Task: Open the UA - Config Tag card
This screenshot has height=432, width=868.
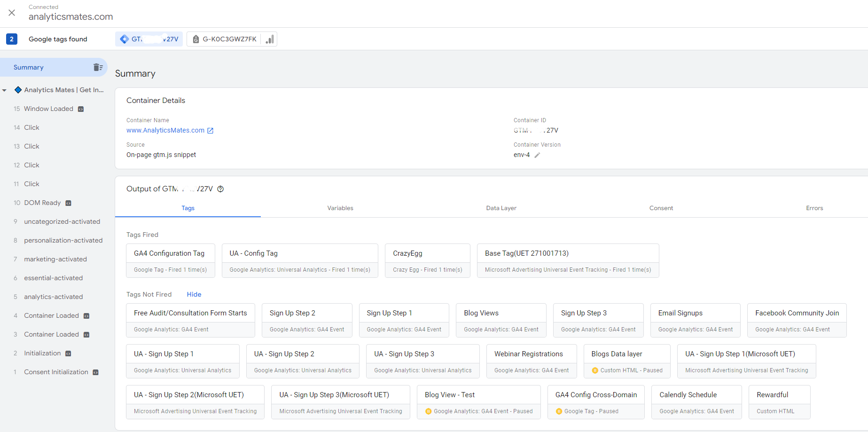Action: [300, 260]
